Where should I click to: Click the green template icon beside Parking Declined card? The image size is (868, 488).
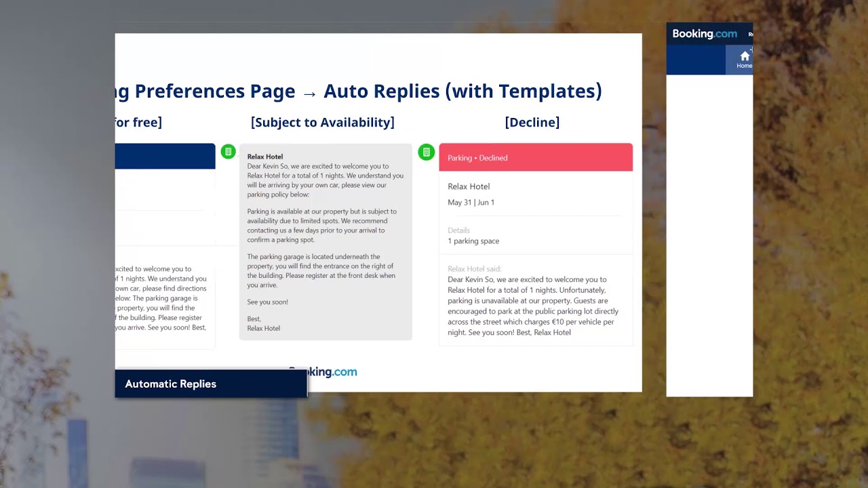pyautogui.click(x=426, y=152)
